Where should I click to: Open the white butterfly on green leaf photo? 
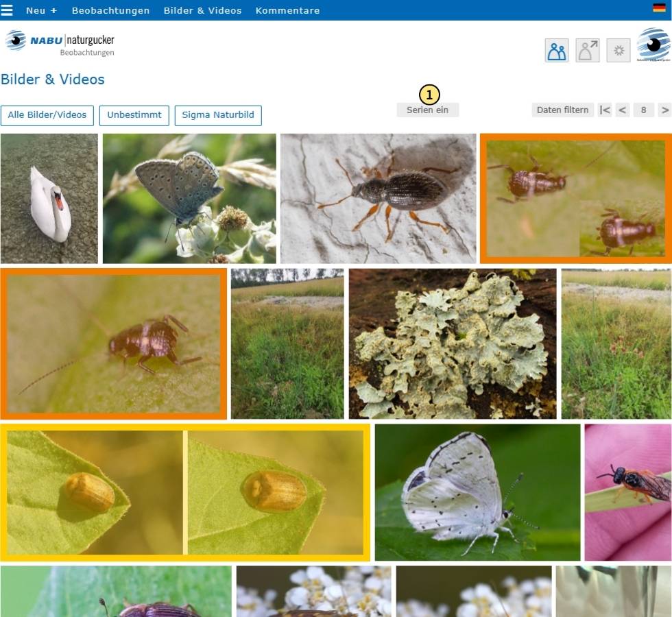coord(477,492)
